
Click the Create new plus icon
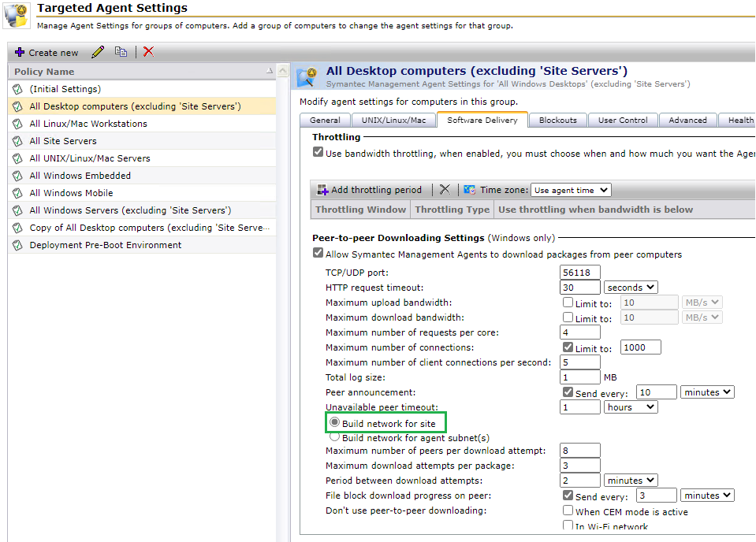pos(19,52)
